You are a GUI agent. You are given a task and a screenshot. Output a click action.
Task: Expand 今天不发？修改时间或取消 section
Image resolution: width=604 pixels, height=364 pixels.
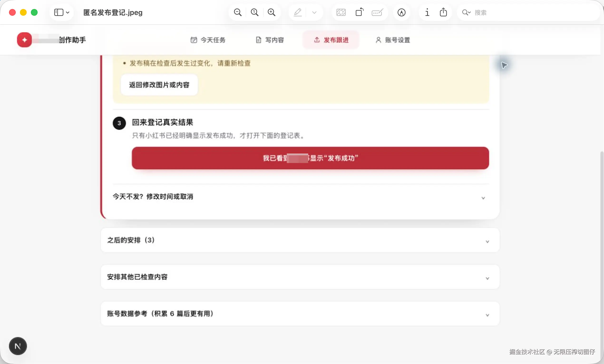pos(301,197)
